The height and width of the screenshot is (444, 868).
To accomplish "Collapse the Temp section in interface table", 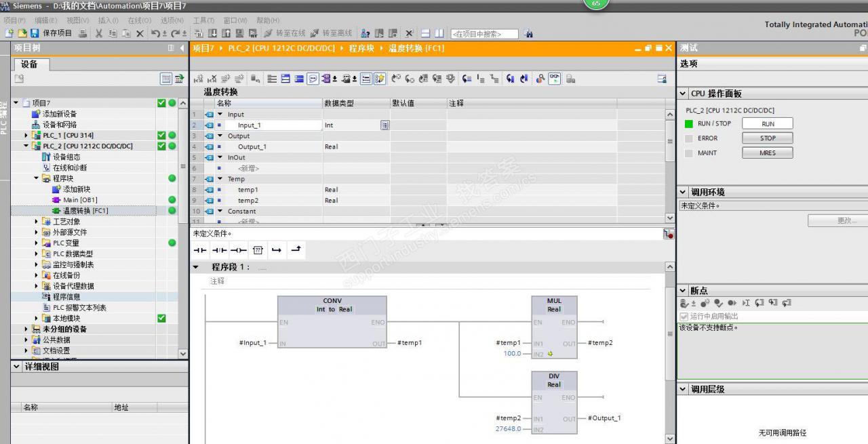I will tap(220, 179).
